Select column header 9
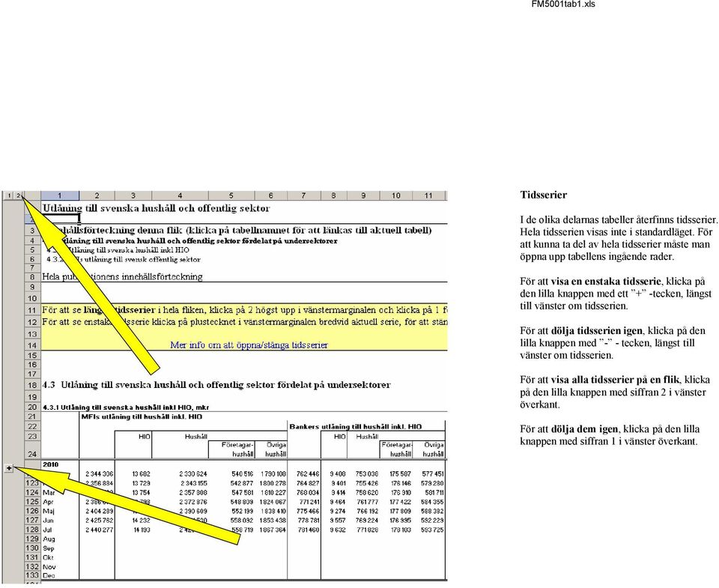This screenshot has width=719, height=588. (x=363, y=196)
